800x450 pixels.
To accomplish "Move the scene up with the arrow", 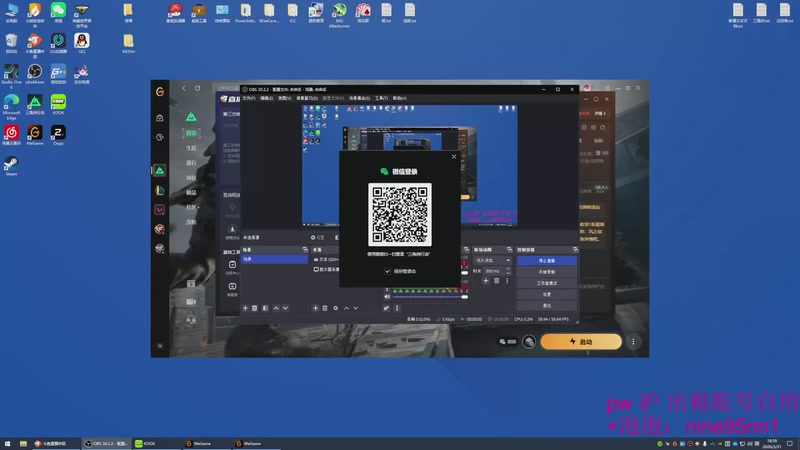I will (276, 308).
